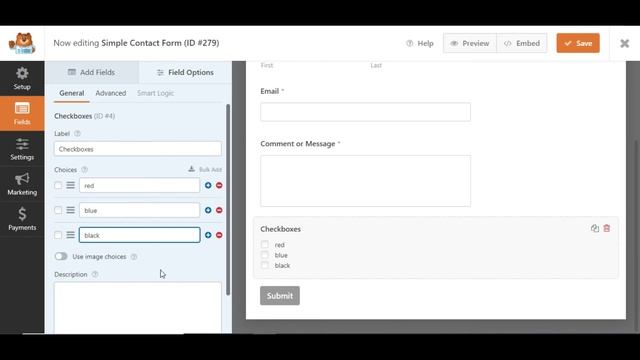
Task: Click the Choices help icon
Action: coord(84,169)
